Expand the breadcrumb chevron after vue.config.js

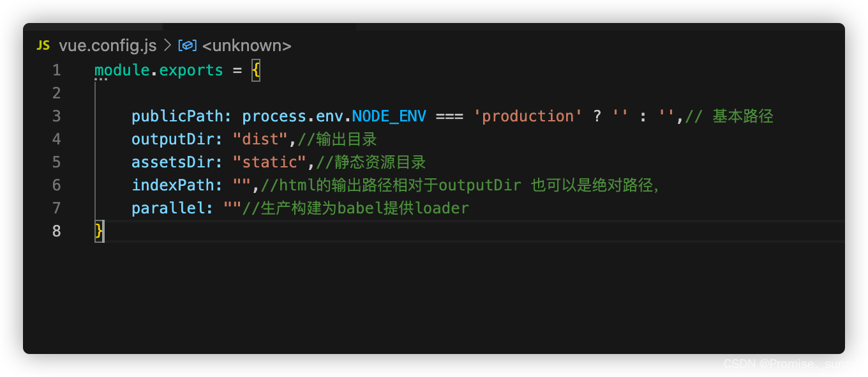(167, 45)
